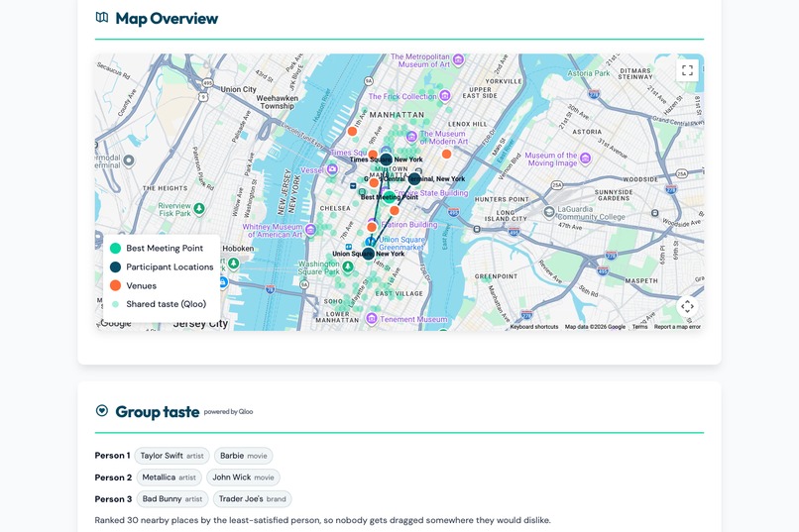Select the Times Square participant location marker
The width and height of the screenshot is (799, 532).
[387, 159]
